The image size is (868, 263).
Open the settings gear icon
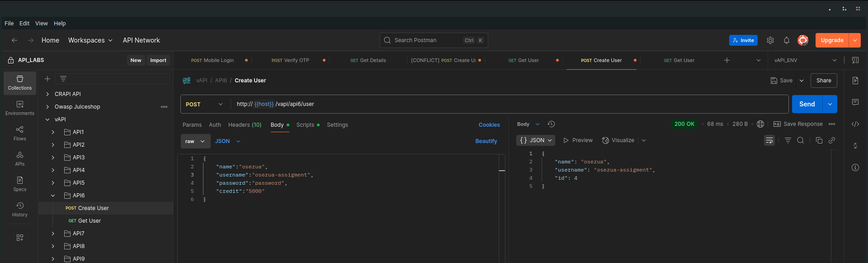[770, 40]
